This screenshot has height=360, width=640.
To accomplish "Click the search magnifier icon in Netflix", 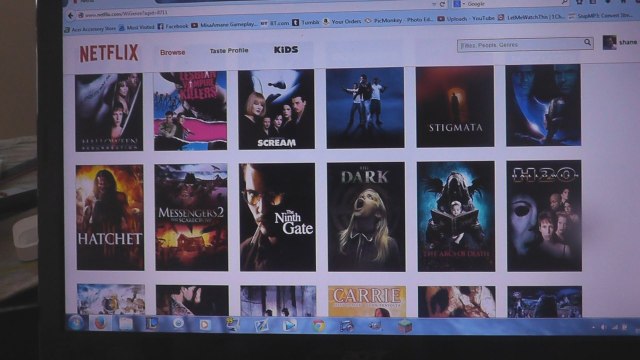I will pyautogui.click(x=587, y=42).
